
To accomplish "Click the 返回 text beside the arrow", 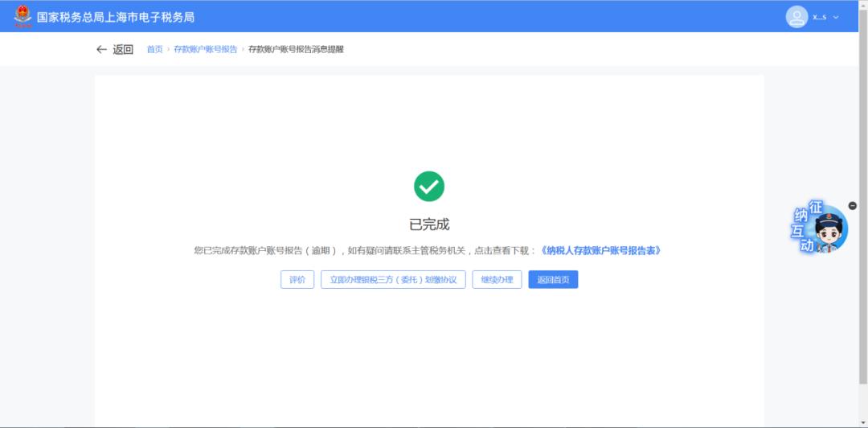I will coord(123,49).
